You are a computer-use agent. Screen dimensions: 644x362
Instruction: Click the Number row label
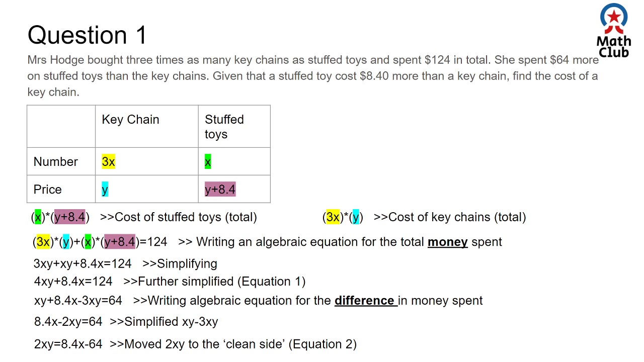55,162
